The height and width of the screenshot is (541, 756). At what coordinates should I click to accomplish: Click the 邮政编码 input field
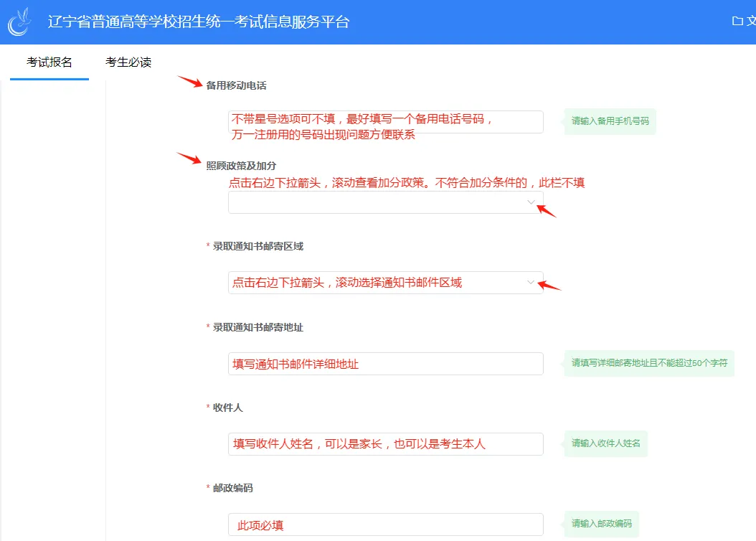[386, 524]
